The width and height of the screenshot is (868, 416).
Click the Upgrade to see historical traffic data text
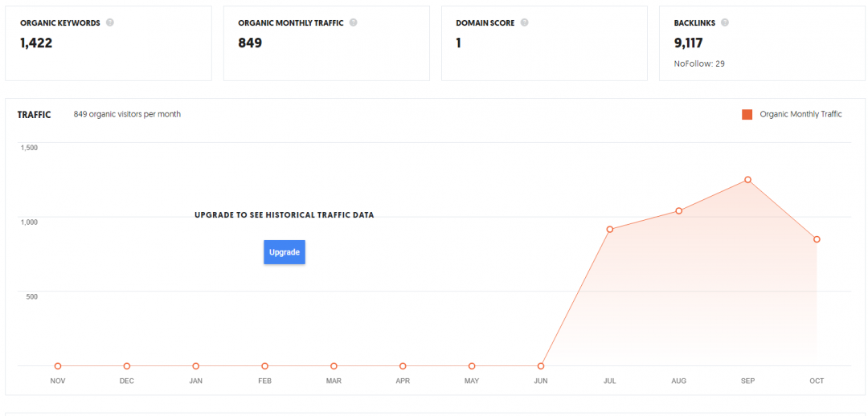pos(285,215)
